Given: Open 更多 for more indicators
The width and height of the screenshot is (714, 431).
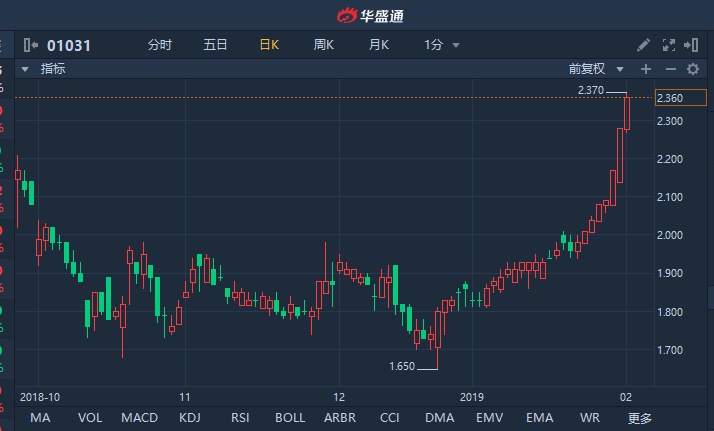Looking at the screenshot, I should [640, 418].
